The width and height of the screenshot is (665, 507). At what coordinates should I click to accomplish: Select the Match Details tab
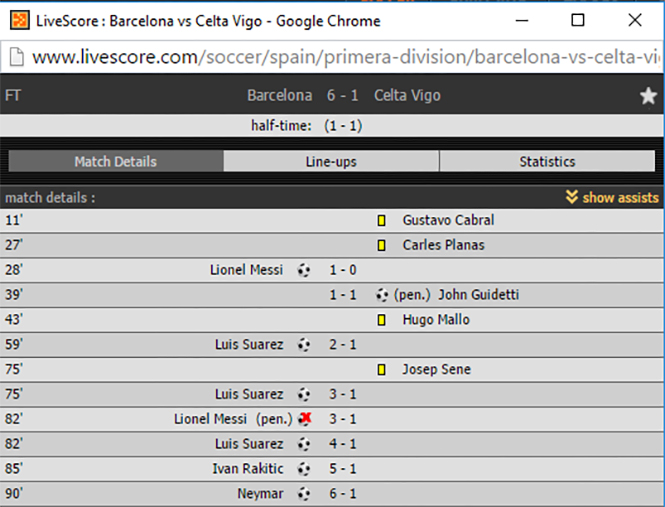pos(116,161)
